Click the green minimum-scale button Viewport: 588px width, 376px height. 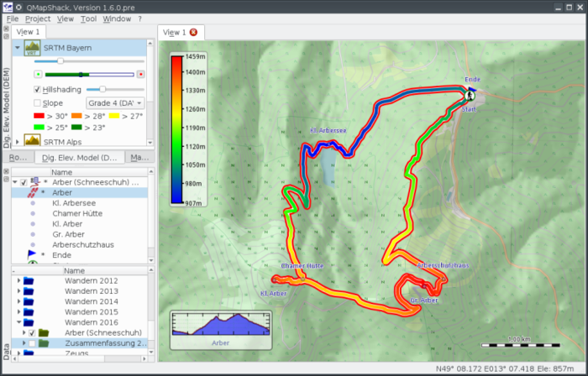(39, 74)
